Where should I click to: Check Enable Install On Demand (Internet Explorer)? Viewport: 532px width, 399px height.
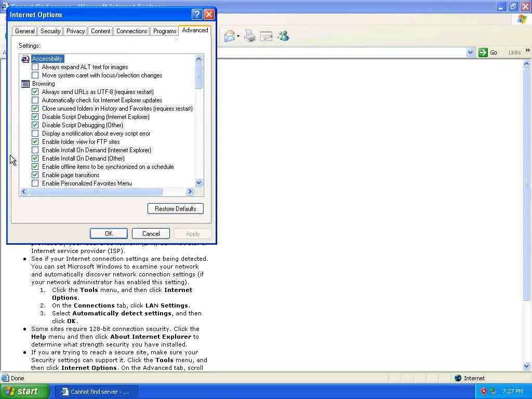[x=35, y=150]
